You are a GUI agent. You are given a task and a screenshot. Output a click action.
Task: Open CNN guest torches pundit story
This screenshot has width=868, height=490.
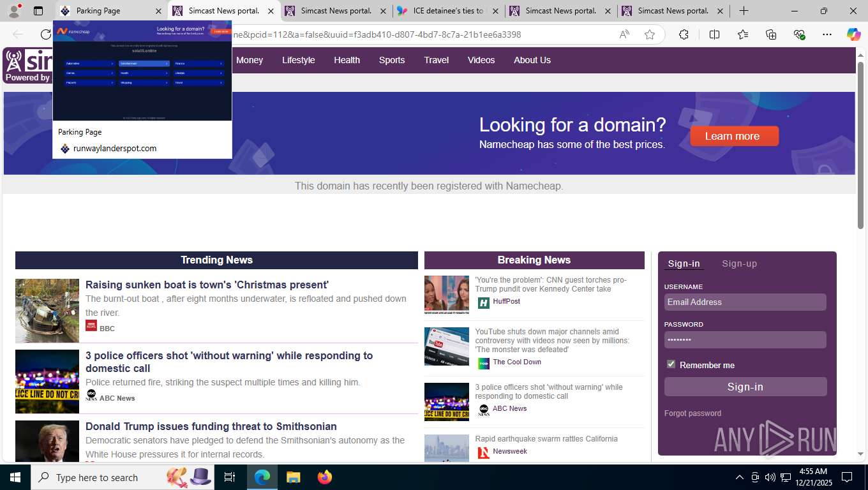tap(551, 285)
